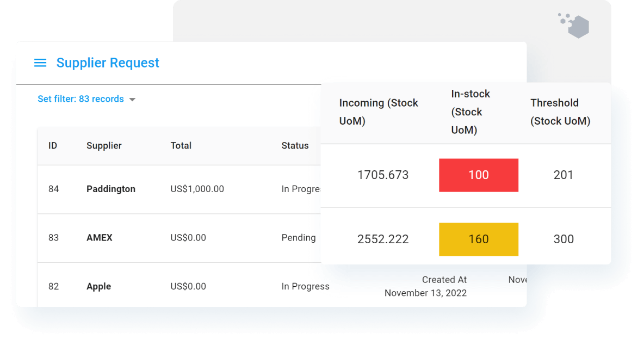Sort by the ID column header
This screenshot has height=345, width=644.
coord(53,146)
